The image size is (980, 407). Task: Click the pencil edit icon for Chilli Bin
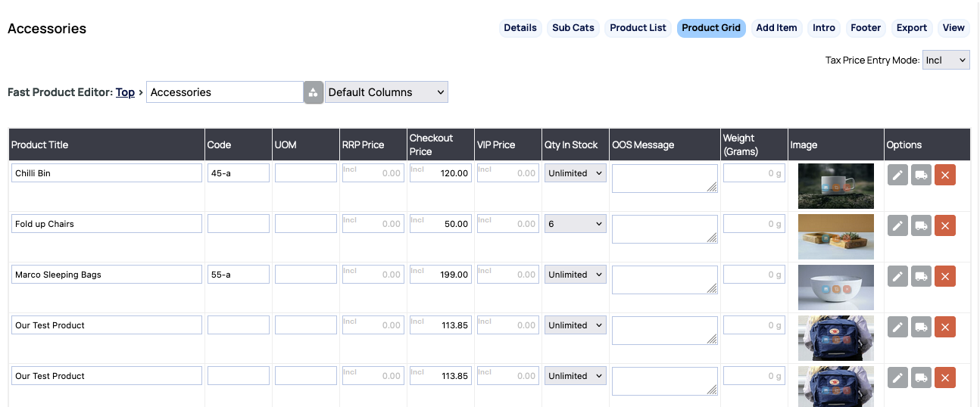point(897,175)
